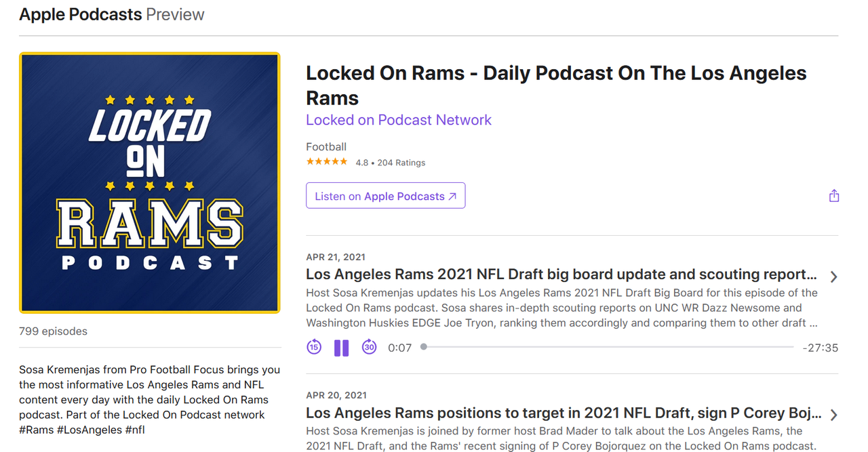Click the 799 episodes count
Screen dimensions: 868x452
click(53, 331)
